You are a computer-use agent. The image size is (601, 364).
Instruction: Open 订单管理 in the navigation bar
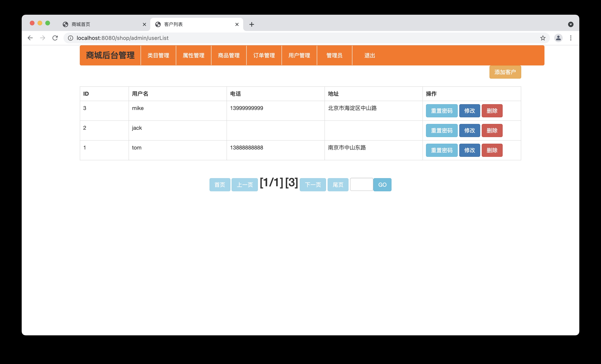pos(264,55)
